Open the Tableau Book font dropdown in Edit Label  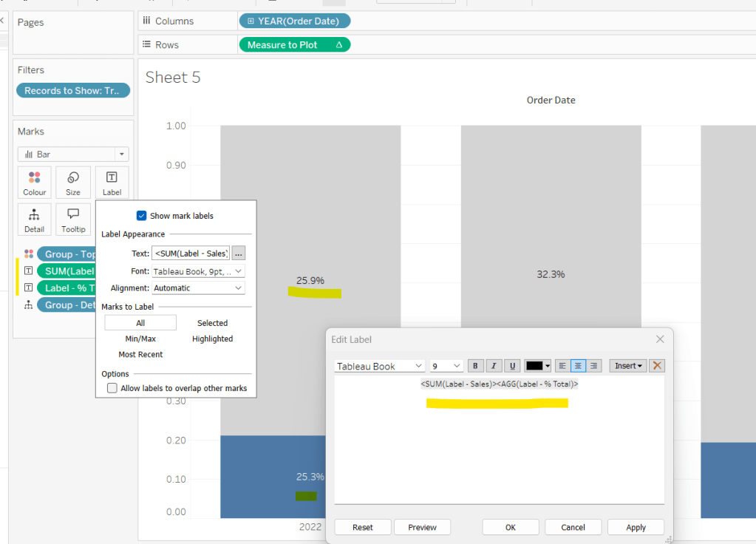380,366
